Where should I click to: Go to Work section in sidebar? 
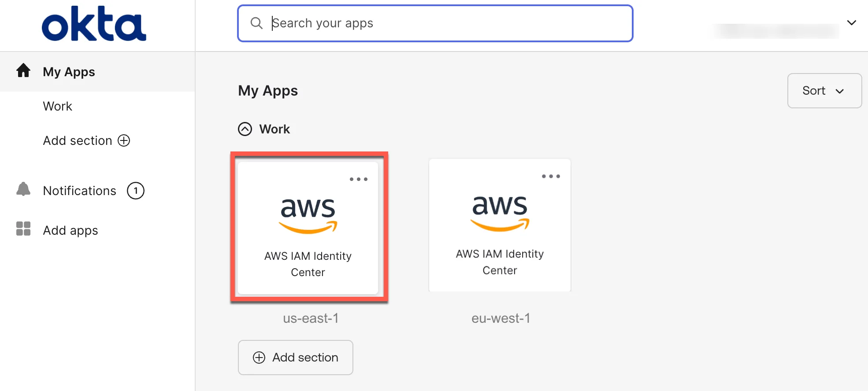[58, 106]
